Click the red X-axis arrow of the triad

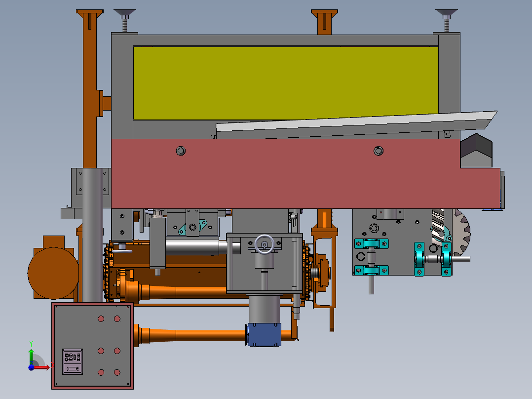(41, 368)
